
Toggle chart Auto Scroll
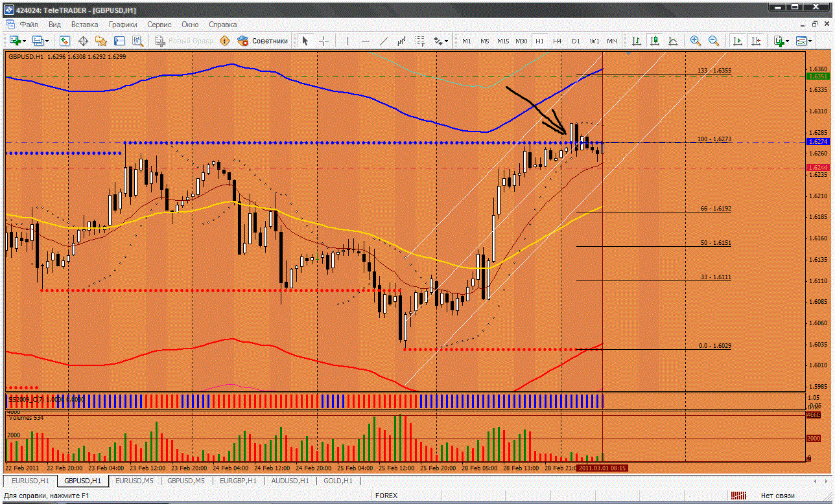click(x=738, y=41)
